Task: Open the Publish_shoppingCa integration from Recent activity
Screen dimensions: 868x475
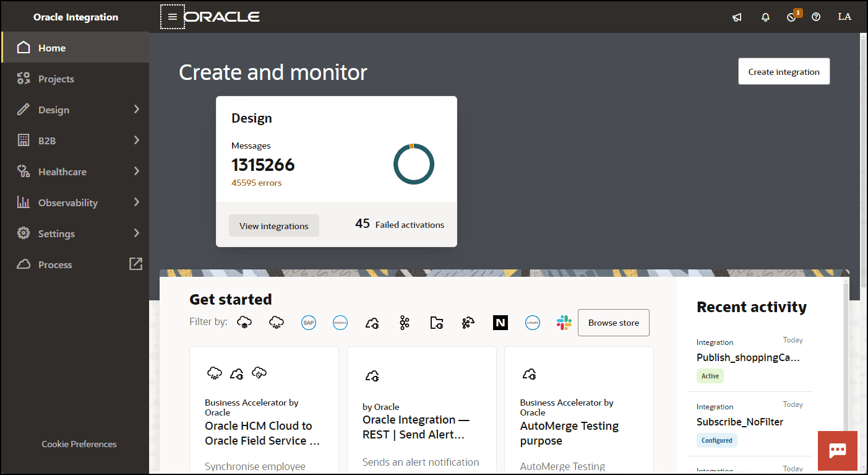Action: [747, 357]
